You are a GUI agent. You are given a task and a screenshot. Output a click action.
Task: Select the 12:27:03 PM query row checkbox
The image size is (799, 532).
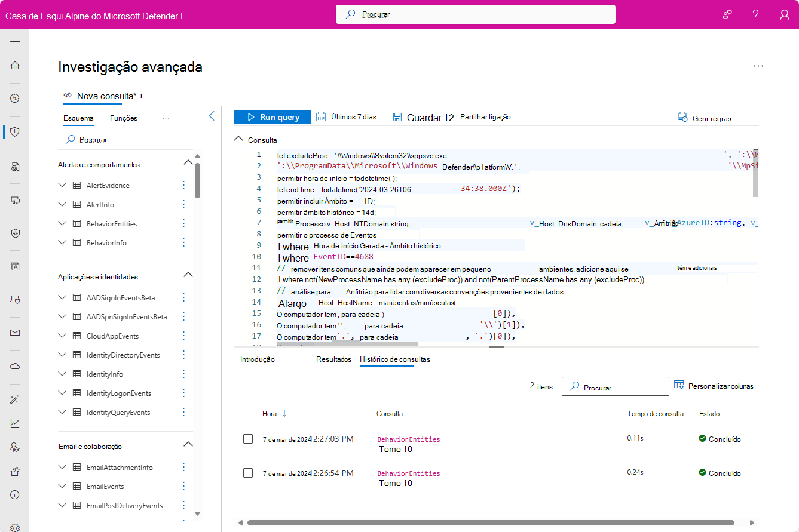click(248, 439)
